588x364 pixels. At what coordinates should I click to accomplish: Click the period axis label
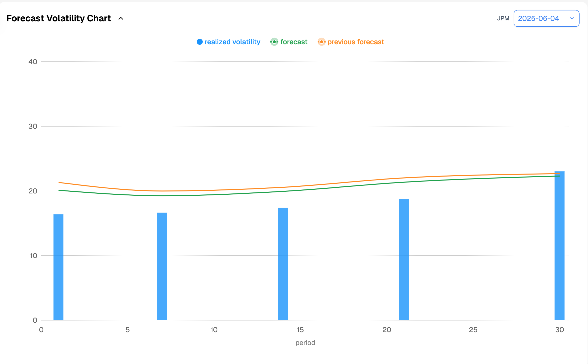tap(305, 343)
